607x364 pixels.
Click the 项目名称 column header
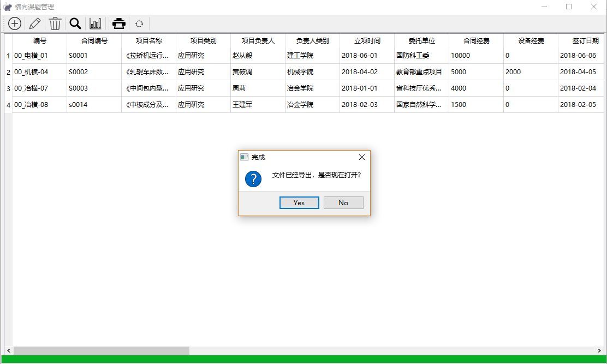point(147,40)
